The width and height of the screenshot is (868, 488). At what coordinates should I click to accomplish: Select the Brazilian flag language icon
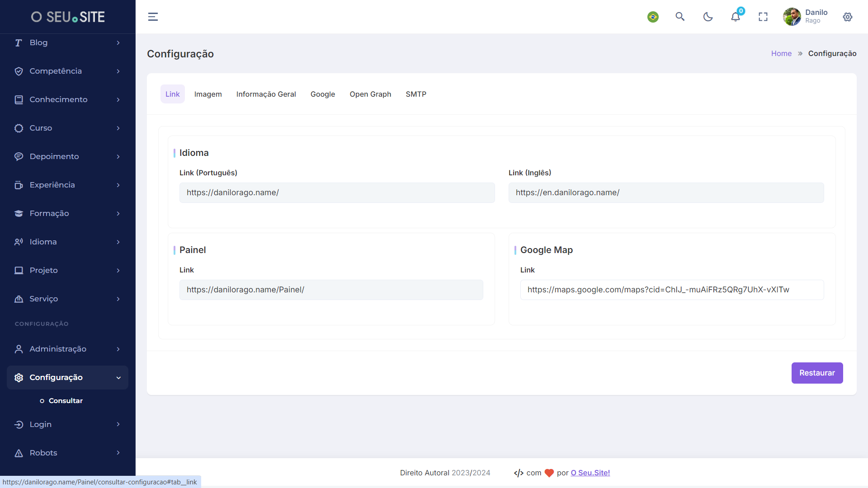pyautogui.click(x=653, y=17)
